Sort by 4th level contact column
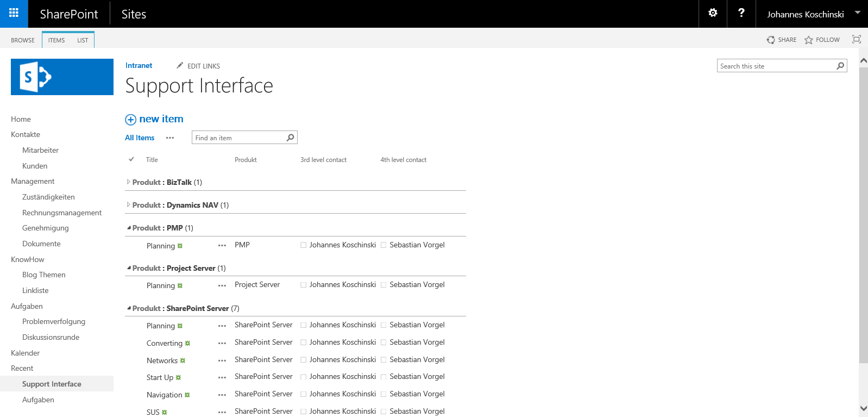 [403, 160]
